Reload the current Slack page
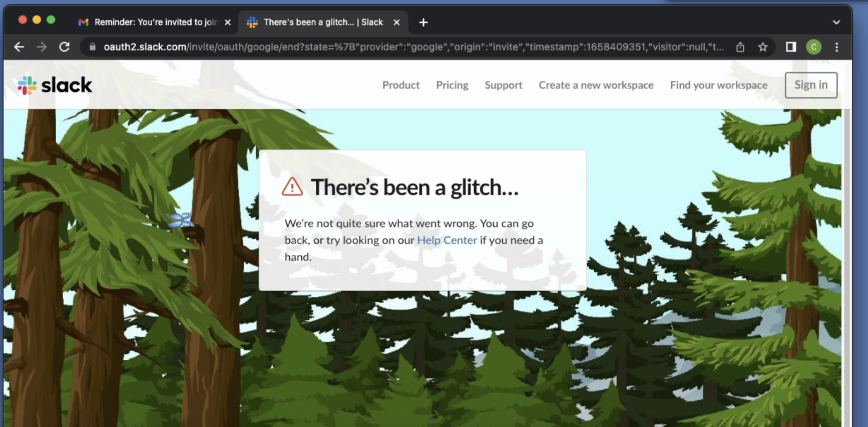868x427 pixels. 64,47
